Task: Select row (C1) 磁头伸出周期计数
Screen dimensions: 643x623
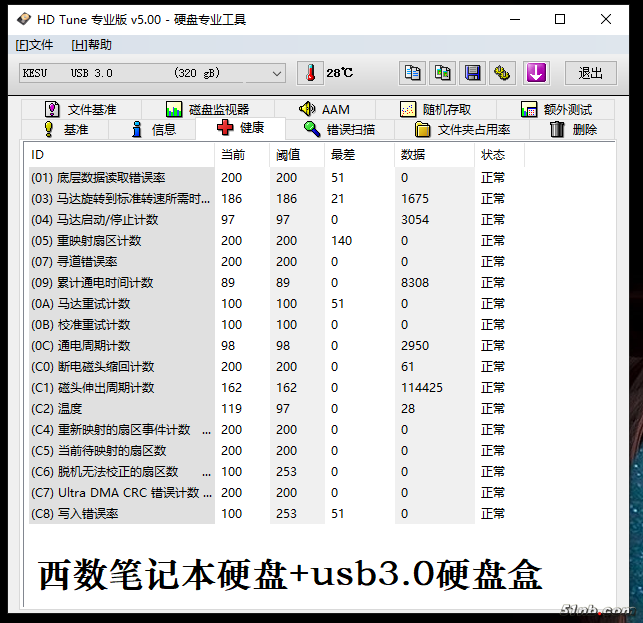Action: 277,388
